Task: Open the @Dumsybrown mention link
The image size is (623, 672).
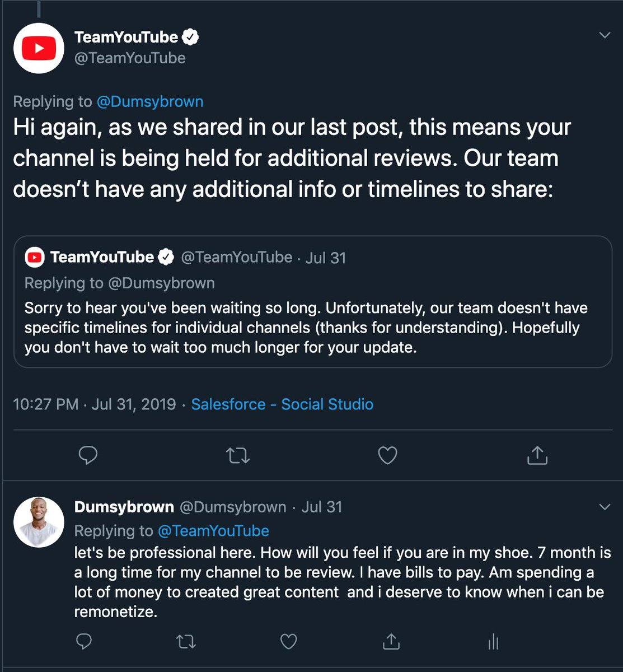Action: (x=150, y=101)
